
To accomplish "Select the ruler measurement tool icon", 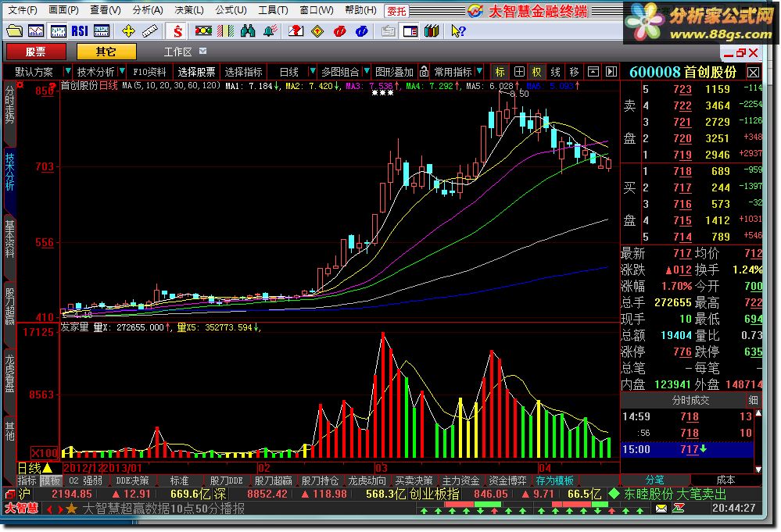I will (x=150, y=30).
